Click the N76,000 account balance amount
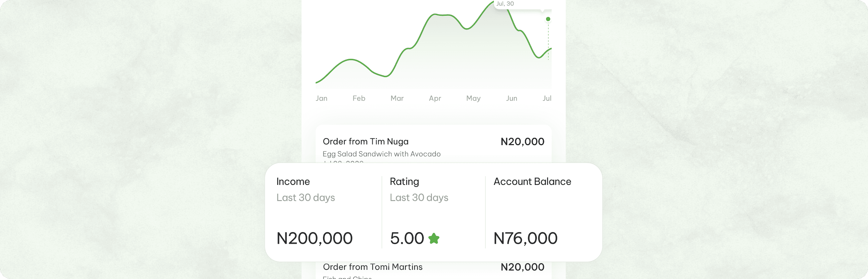868x279 pixels. pos(526,238)
